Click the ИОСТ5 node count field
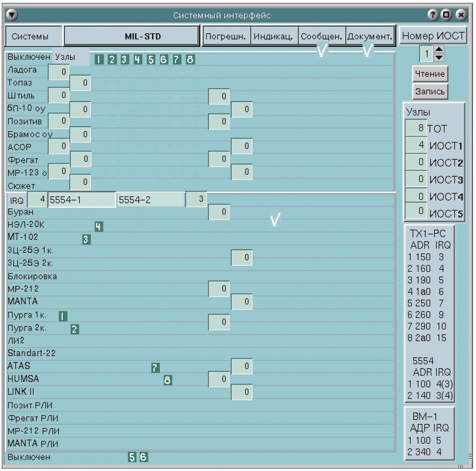476x471 pixels. [x=416, y=211]
